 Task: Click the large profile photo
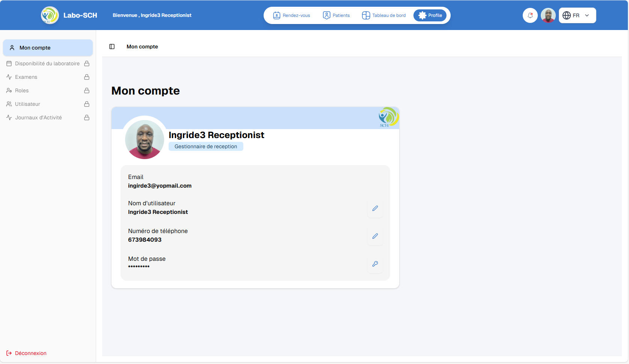coord(145,139)
